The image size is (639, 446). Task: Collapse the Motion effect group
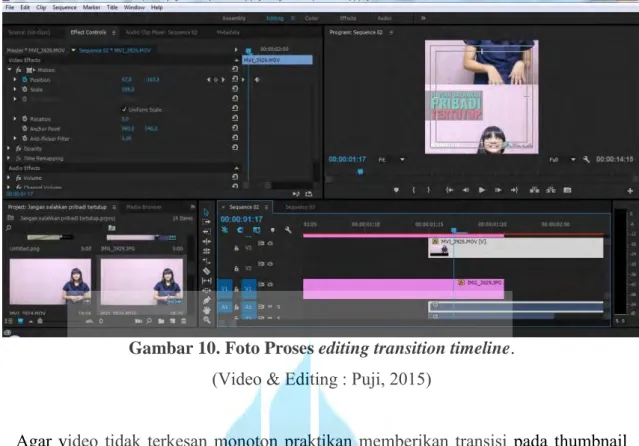pos(9,70)
